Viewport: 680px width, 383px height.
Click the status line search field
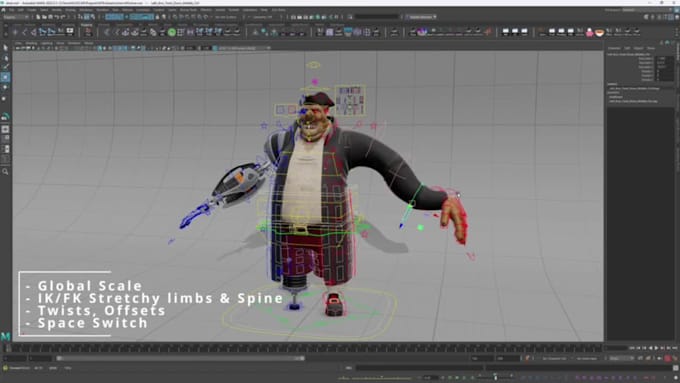point(378,17)
